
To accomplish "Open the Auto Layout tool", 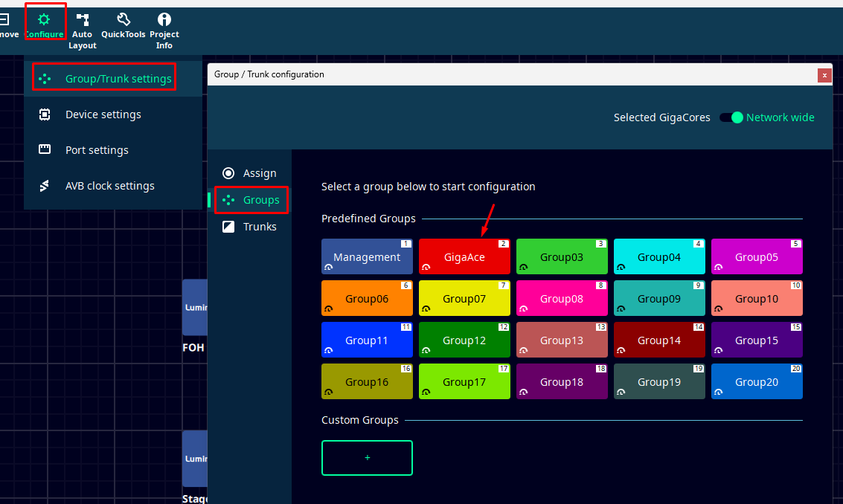I will click(x=82, y=20).
